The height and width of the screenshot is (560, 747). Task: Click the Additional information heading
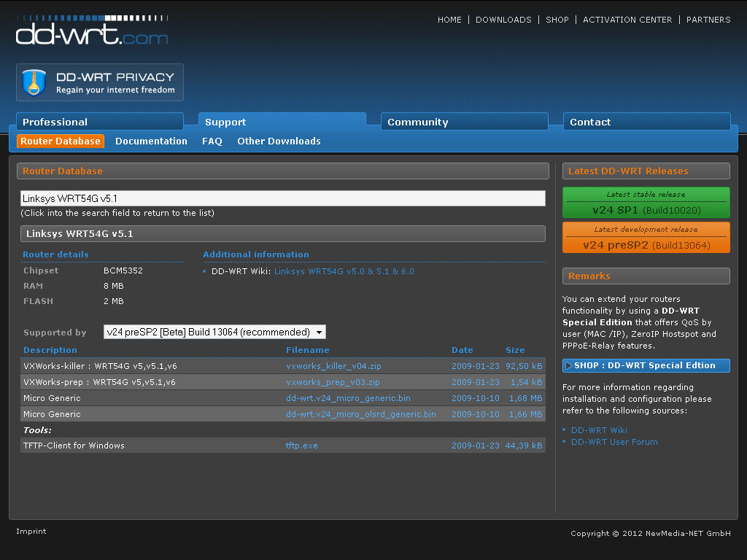(256, 254)
